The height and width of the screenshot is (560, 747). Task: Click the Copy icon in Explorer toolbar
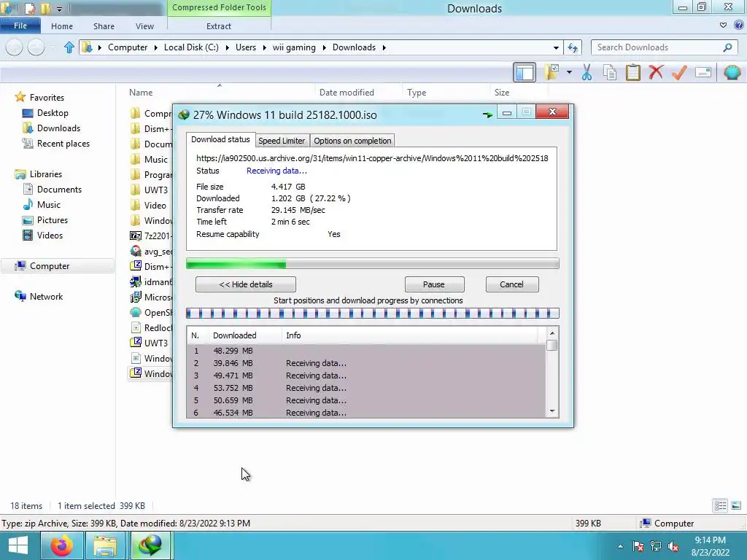coord(610,72)
